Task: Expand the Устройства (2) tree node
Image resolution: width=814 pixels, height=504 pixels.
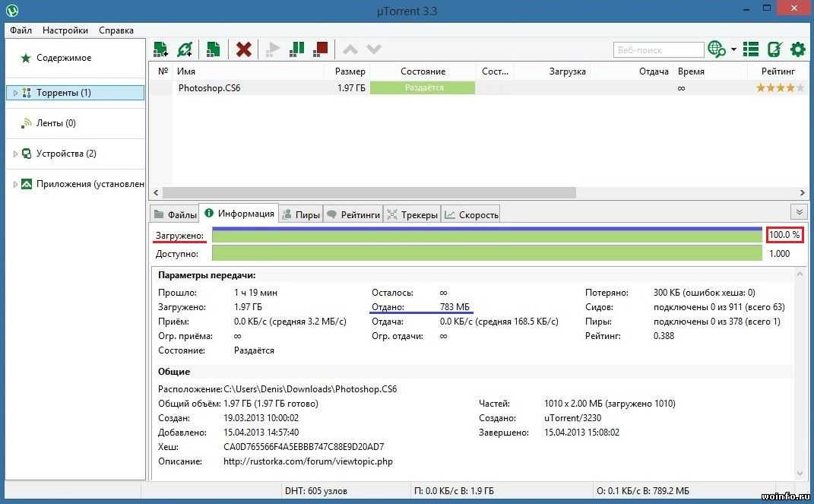Action: click(x=15, y=154)
